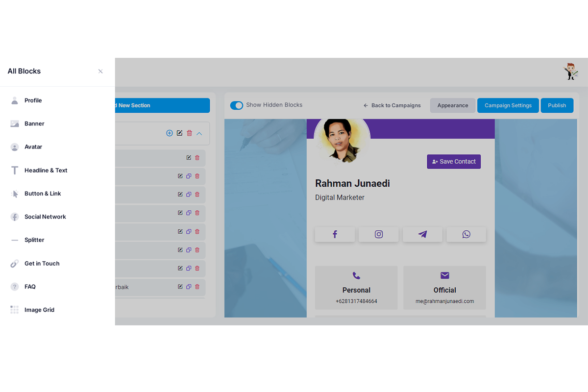Go Back to Campaigns

coord(392,105)
